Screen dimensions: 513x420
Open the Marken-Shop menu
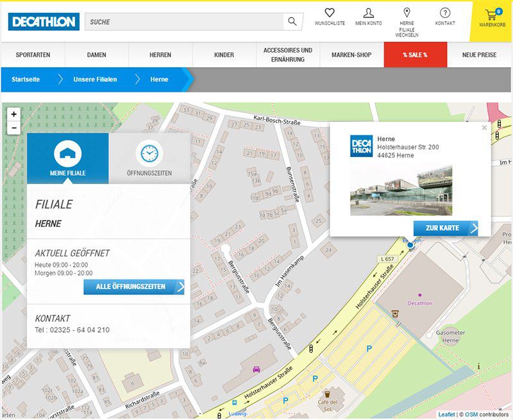pos(351,55)
